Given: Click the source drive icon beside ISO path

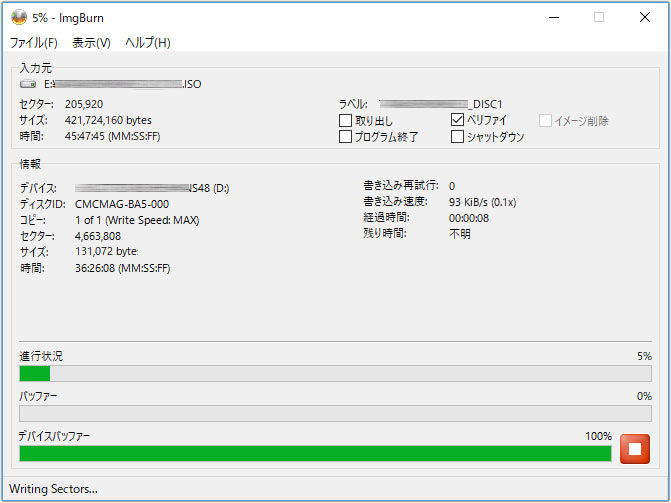Looking at the screenshot, I should coord(28,84).
